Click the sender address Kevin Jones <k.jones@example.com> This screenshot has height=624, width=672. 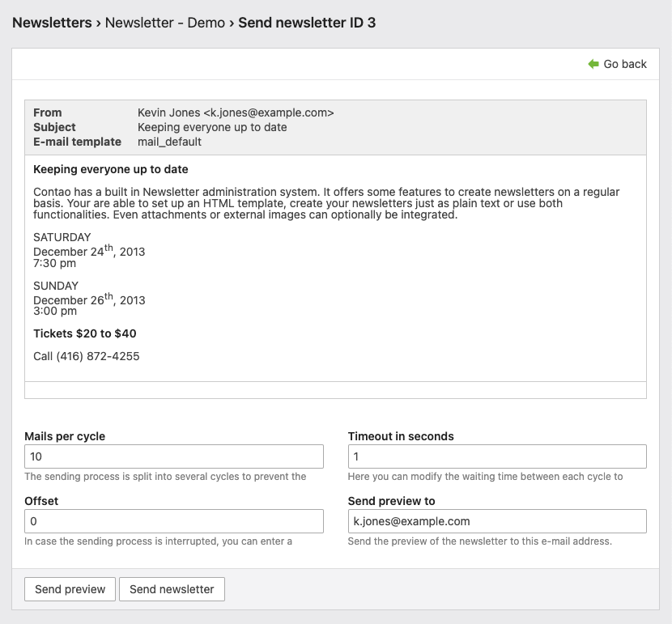236,112
